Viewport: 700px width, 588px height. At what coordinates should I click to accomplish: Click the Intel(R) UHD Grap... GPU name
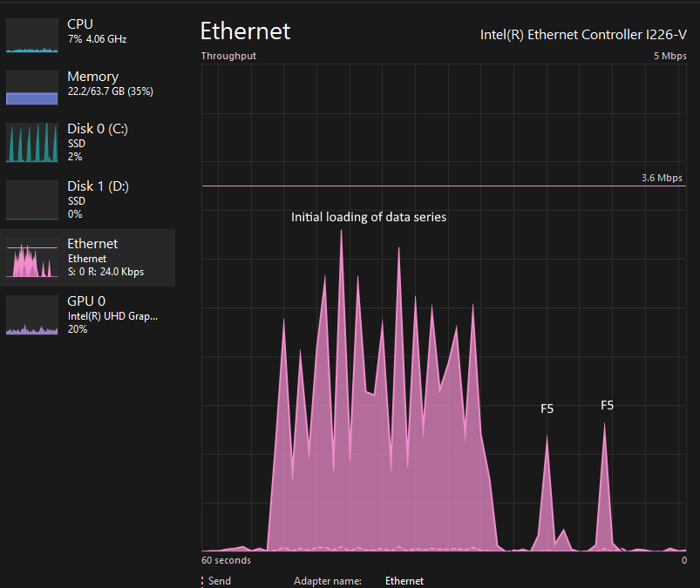112,316
